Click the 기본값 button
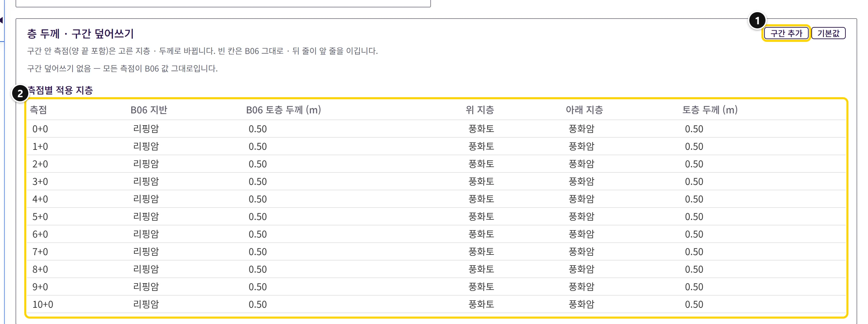The height and width of the screenshot is (324, 868). (x=828, y=33)
